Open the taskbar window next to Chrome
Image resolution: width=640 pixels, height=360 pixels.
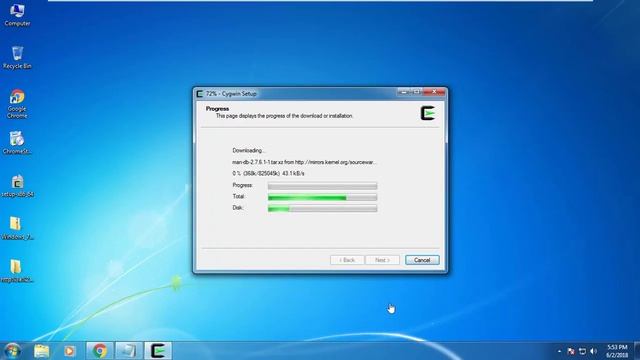tap(129, 351)
